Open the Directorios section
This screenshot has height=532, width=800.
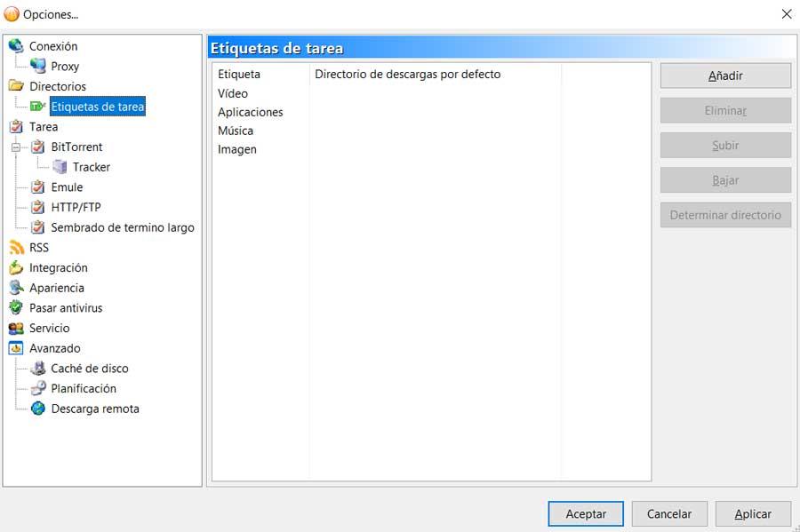(58, 86)
